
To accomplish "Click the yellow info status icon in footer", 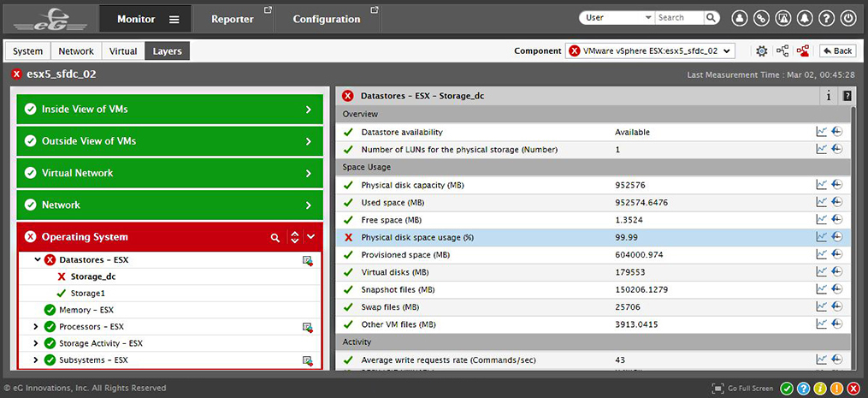I will tap(820, 389).
